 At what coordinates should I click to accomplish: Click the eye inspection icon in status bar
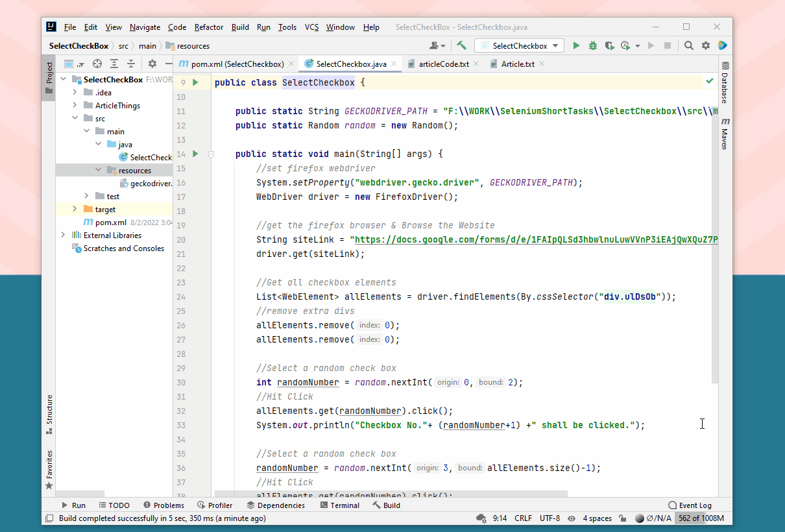[x=572, y=518]
